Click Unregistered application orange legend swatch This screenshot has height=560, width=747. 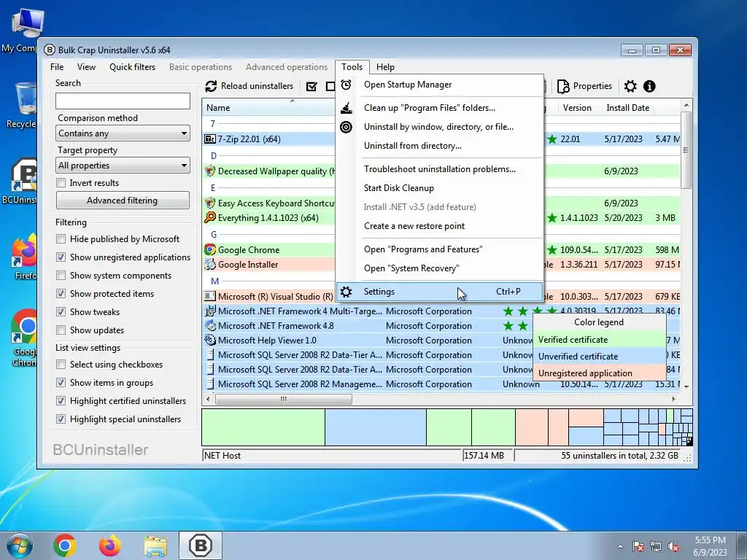(x=600, y=373)
